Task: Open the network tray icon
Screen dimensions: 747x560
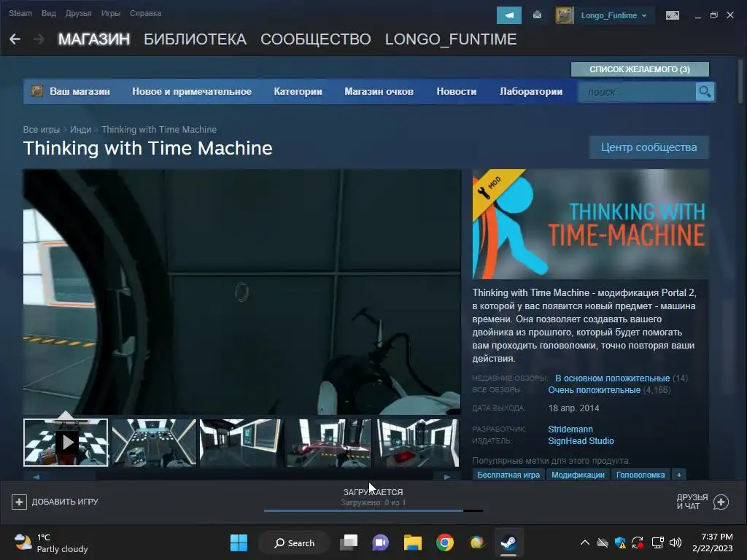Action: pos(658,542)
